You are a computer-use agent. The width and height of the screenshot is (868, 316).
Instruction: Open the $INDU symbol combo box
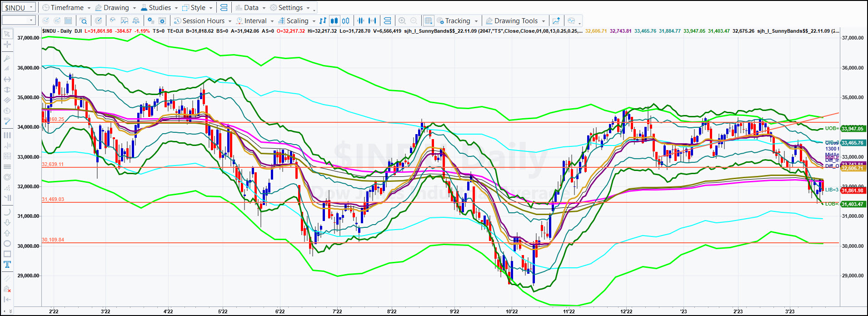[x=19, y=8]
